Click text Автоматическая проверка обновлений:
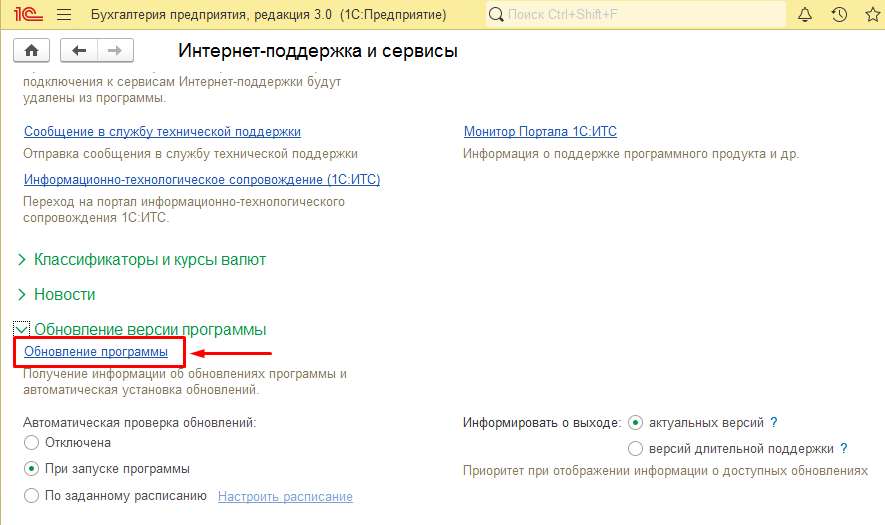Viewport: 885px width, 525px height. [139, 423]
